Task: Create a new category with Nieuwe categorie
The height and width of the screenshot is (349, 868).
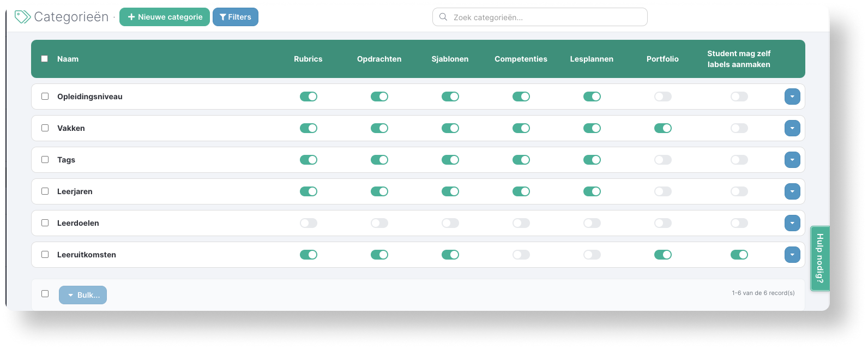Action: pos(165,17)
